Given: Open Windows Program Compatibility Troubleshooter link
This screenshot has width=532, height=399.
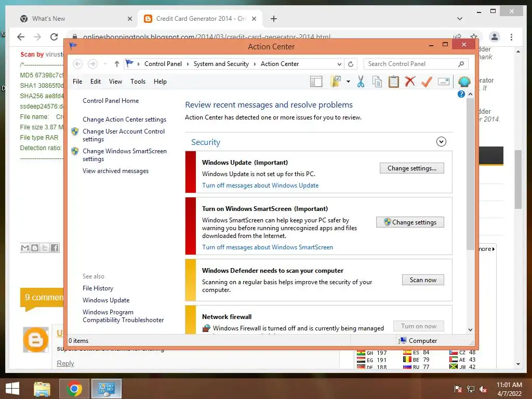Looking at the screenshot, I should click(x=123, y=316).
